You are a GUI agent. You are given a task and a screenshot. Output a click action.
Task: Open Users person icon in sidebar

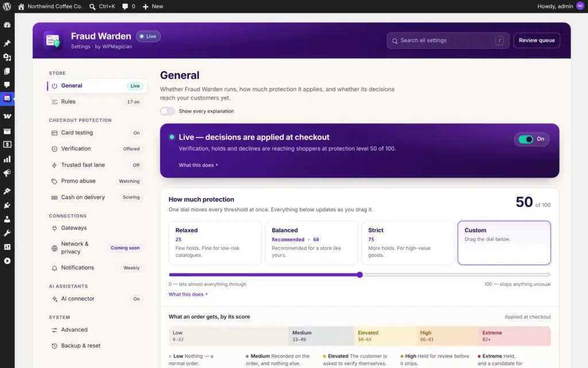pyautogui.click(x=7, y=219)
